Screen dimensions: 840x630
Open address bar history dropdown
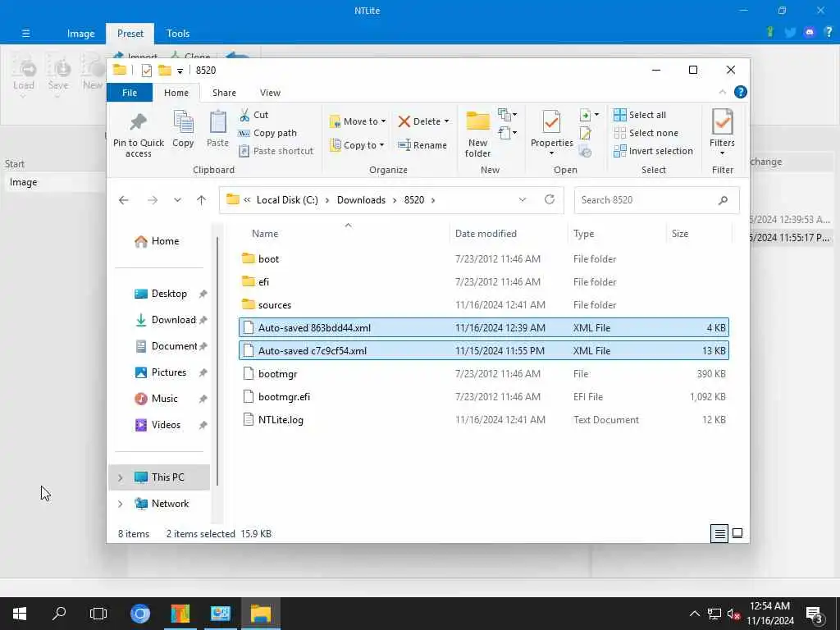click(523, 200)
